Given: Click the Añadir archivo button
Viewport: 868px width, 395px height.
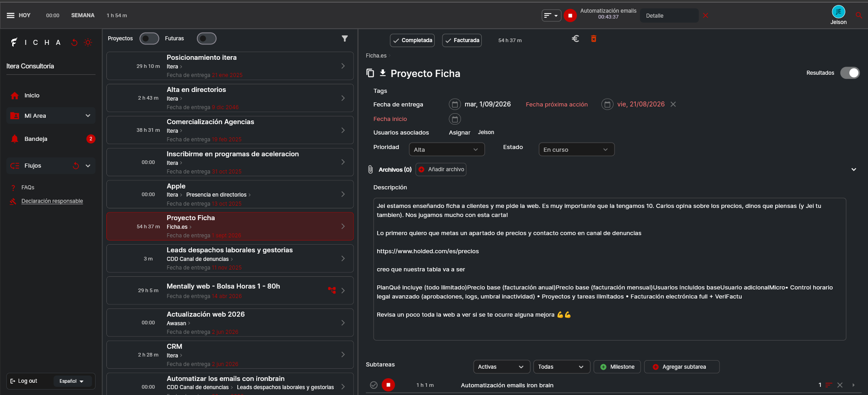Looking at the screenshot, I should point(441,169).
